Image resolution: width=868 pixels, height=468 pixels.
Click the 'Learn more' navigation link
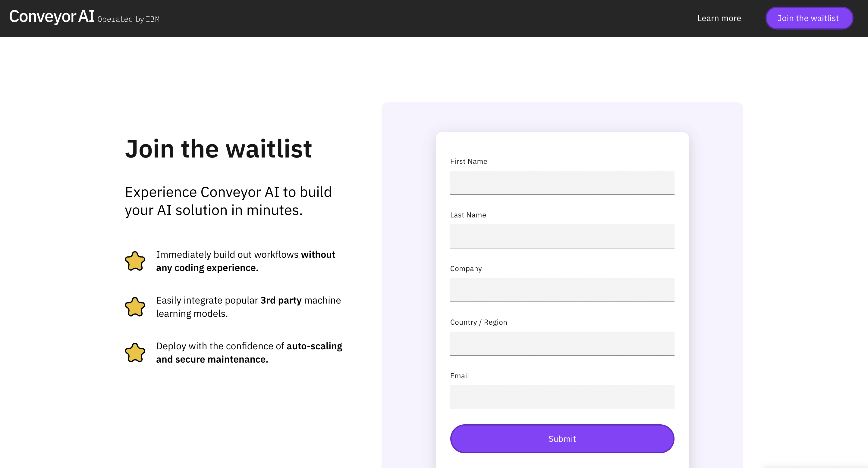click(x=719, y=18)
